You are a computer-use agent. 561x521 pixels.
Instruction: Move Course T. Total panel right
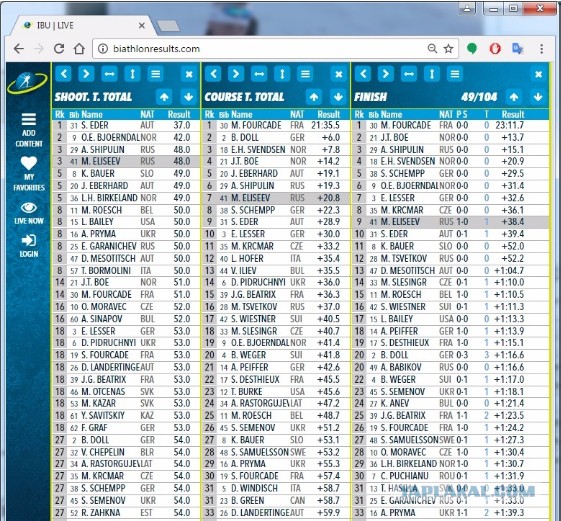click(x=236, y=74)
